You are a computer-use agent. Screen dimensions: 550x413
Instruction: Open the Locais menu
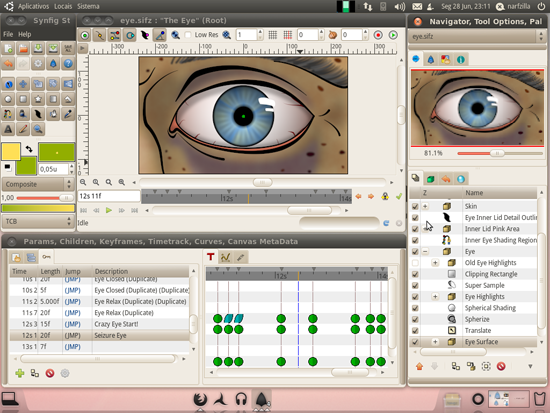point(63,6)
